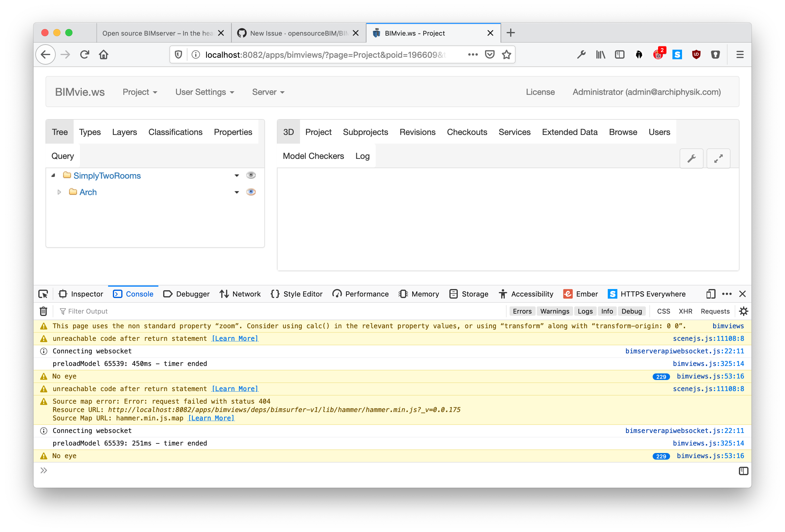
Task: Toggle visibility of the Arch folder
Action: [251, 192]
